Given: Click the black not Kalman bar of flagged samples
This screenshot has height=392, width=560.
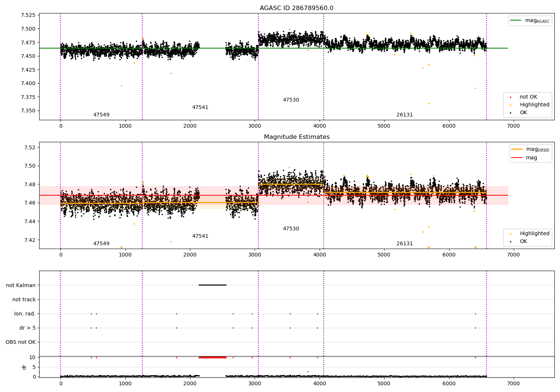Looking at the screenshot, I should coord(212,285).
